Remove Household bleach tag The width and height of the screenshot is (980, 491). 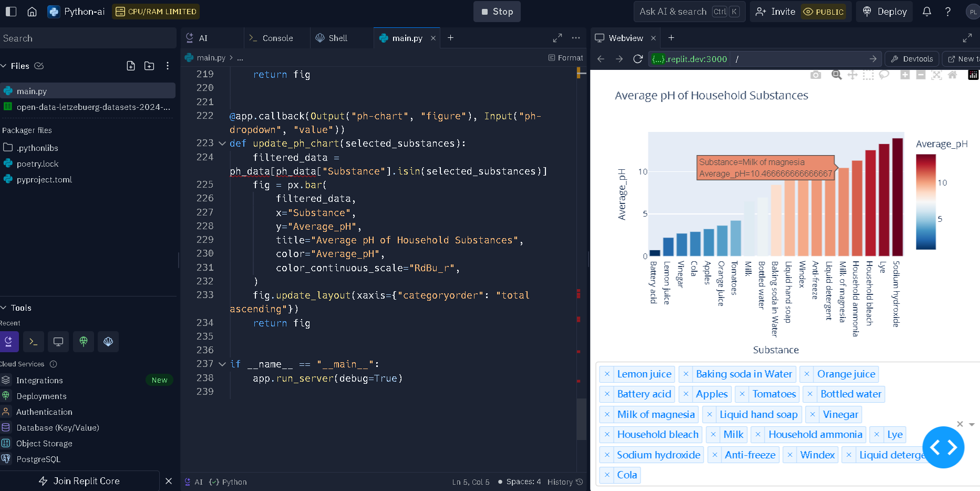(607, 435)
